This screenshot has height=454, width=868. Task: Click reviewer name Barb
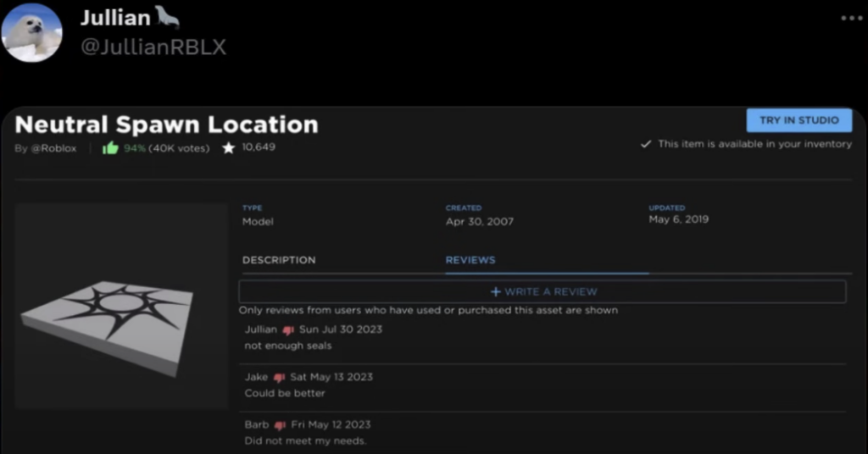pos(257,424)
